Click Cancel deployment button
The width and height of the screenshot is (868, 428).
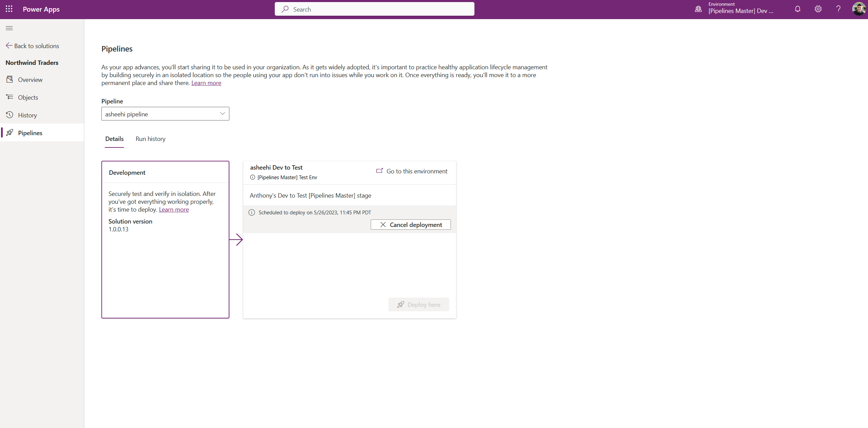tap(411, 225)
